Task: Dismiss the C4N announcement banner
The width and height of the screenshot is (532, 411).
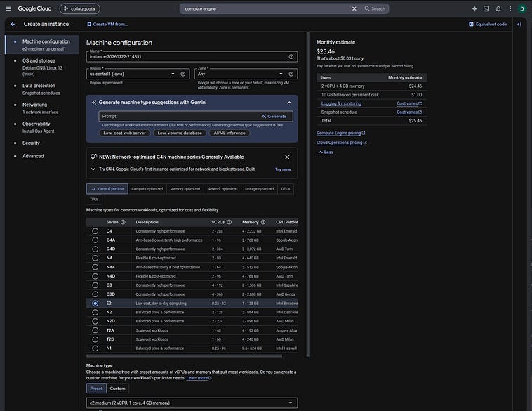Action: tap(287, 157)
